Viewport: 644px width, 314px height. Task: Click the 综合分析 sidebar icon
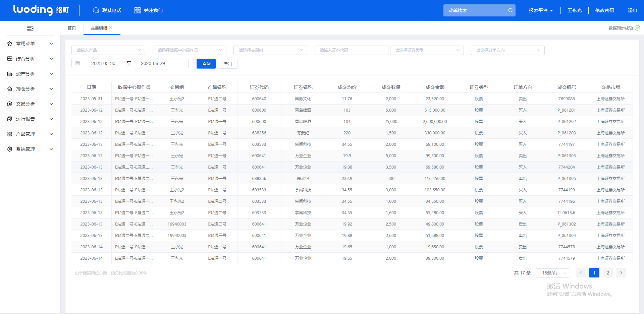point(10,59)
